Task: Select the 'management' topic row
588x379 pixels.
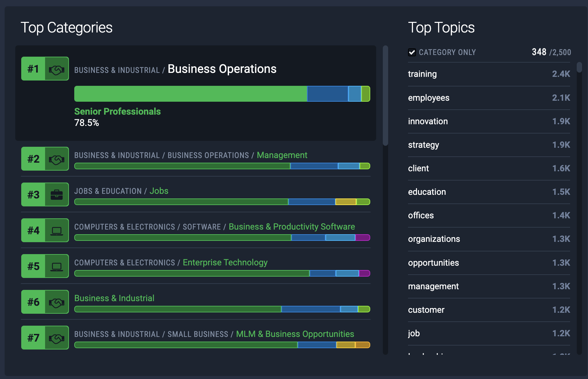Action: [489, 286]
